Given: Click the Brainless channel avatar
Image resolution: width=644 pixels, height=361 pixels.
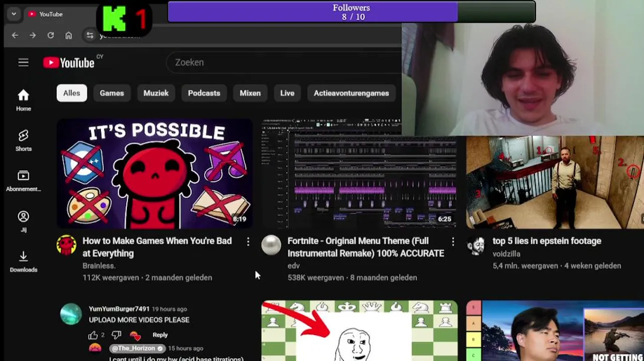Looking at the screenshot, I should click(67, 245).
